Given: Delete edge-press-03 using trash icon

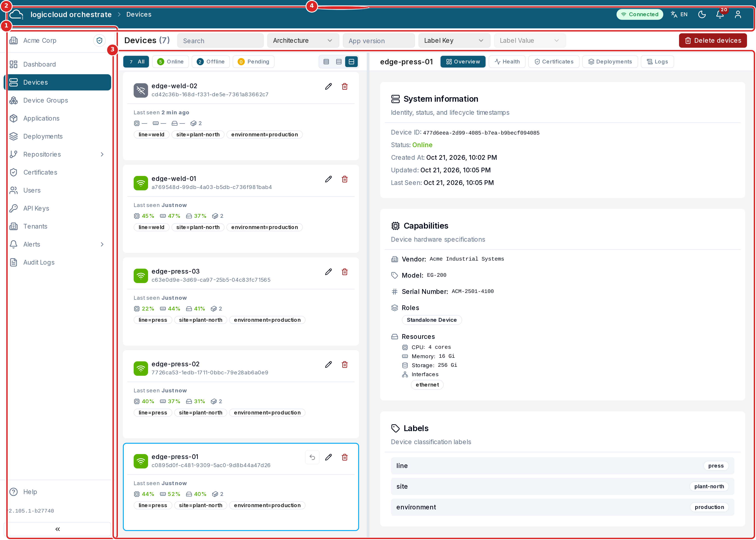Looking at the screenshot, I should [345, 272].
